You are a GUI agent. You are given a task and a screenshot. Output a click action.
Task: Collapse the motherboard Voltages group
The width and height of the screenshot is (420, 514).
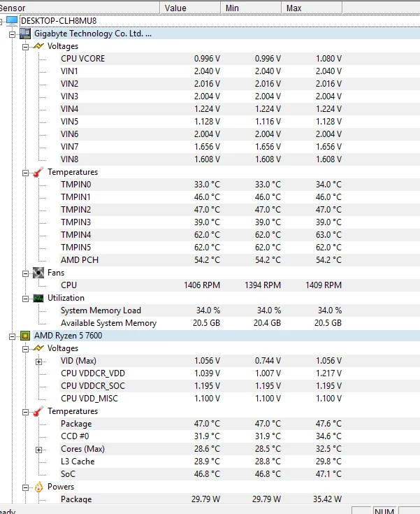[x=25, y=47]
